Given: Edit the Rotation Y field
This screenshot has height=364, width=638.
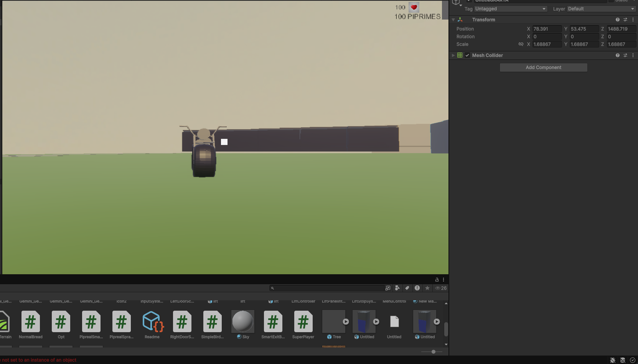Looking at the screenshot, I should click(x=584, y=36).
